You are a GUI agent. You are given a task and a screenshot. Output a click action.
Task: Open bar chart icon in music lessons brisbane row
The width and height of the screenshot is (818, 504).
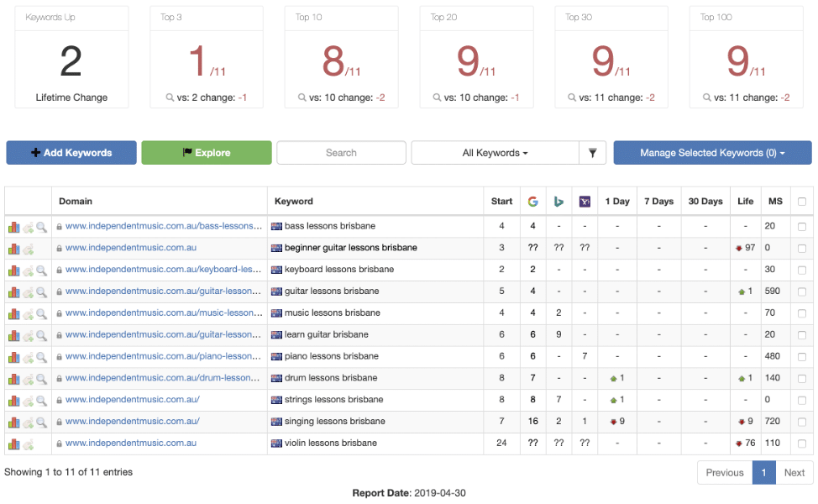14,313
